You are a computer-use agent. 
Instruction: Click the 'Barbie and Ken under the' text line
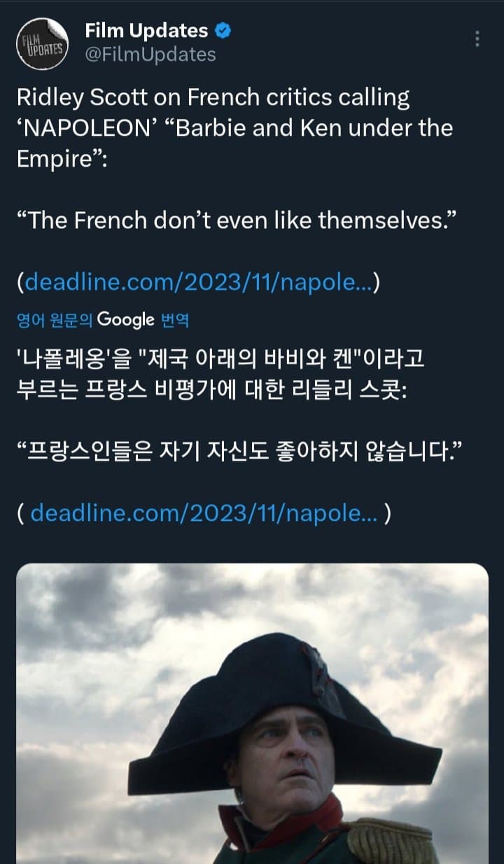pyautogui.click(x=234, y=128)
